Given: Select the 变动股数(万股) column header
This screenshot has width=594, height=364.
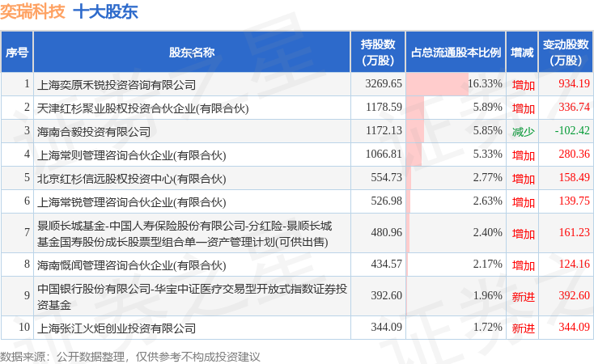Looking at the screenshot, I should (x=566, y=53).
